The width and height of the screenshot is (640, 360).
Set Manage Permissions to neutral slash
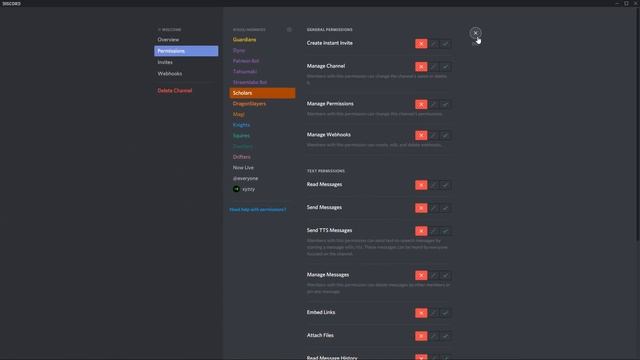[x=433, y=104]
